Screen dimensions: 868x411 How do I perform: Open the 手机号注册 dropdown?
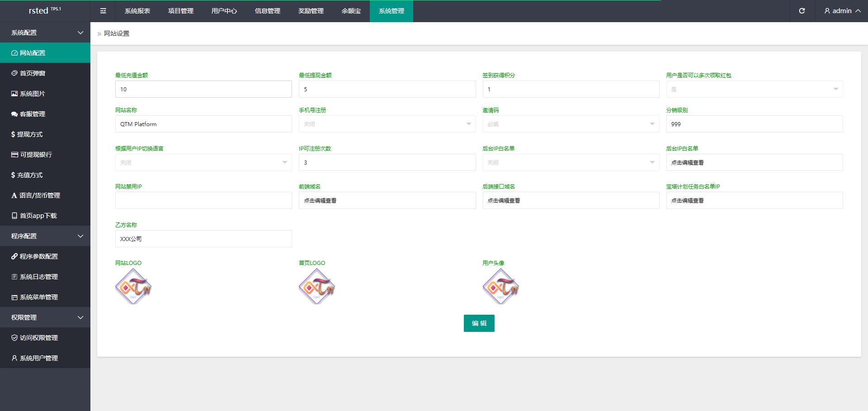(387, 124)
